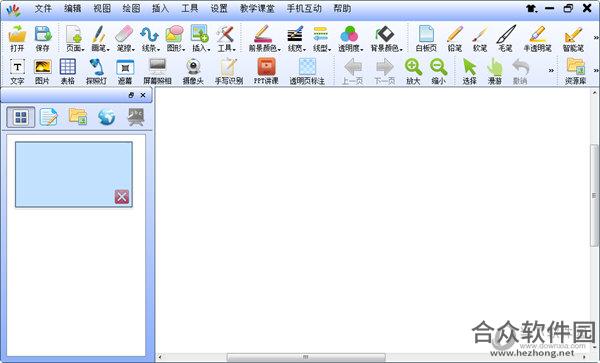Click the whiteboard page (白板页) icon
This screenshot has width=600, height=363.
[426, 37]
